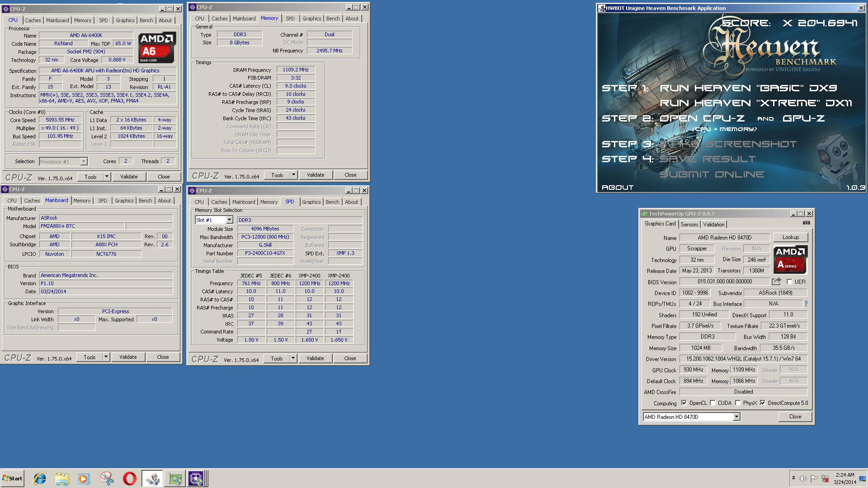Toggle the OpenCL checkbox

coord(684,403)
